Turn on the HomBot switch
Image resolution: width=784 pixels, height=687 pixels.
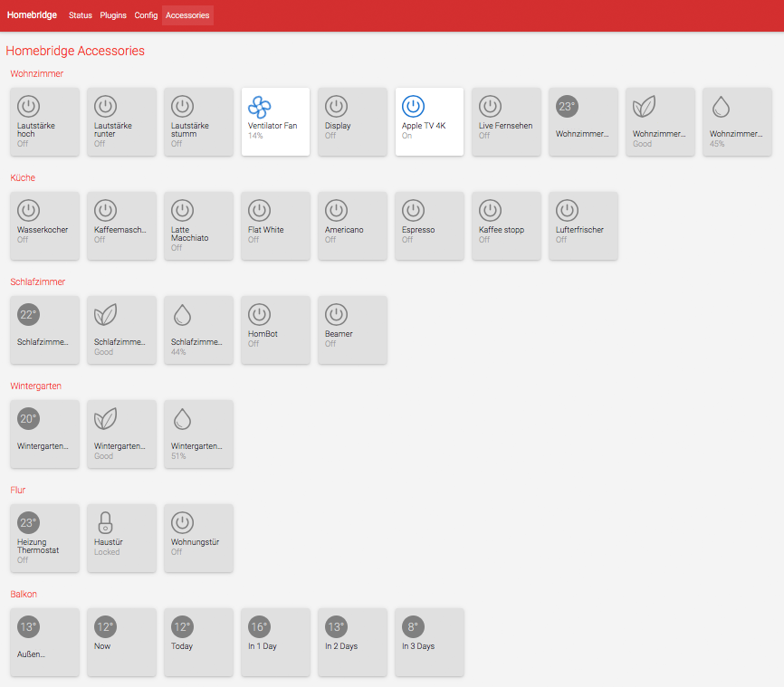click(275, 329)
